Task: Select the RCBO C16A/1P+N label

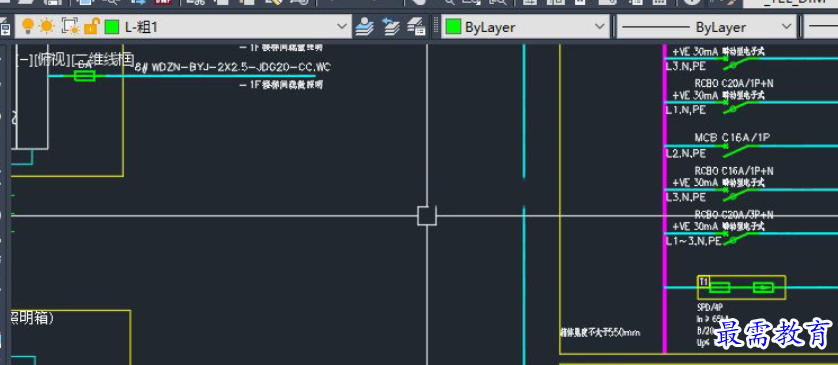Action: coord(734,171)
